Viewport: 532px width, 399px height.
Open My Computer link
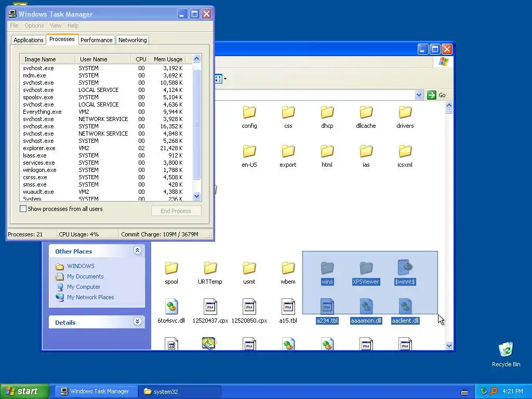coord(84,287)
